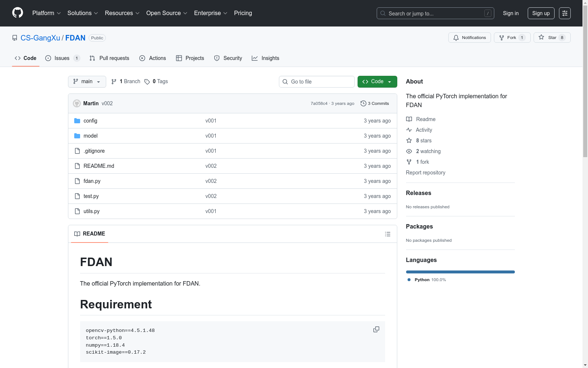Click the Report repository link
Screen dimensions: 588x368
click(x=426, y=173)
